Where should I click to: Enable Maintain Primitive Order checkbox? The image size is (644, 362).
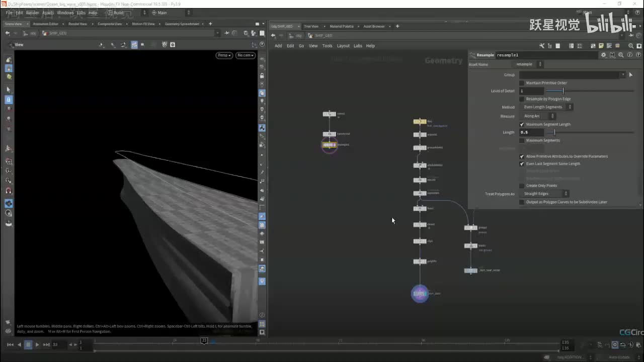[x=522, y=83]
